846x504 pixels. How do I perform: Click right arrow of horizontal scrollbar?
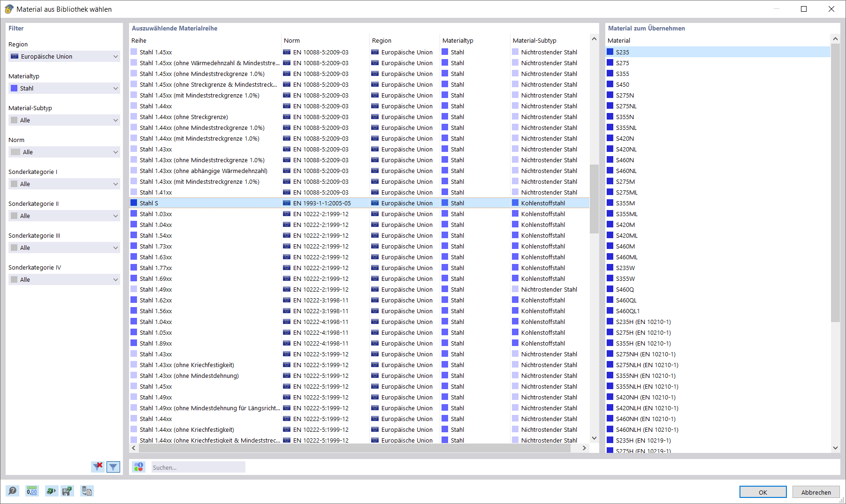pyautogui.click(x=584, y=448)
